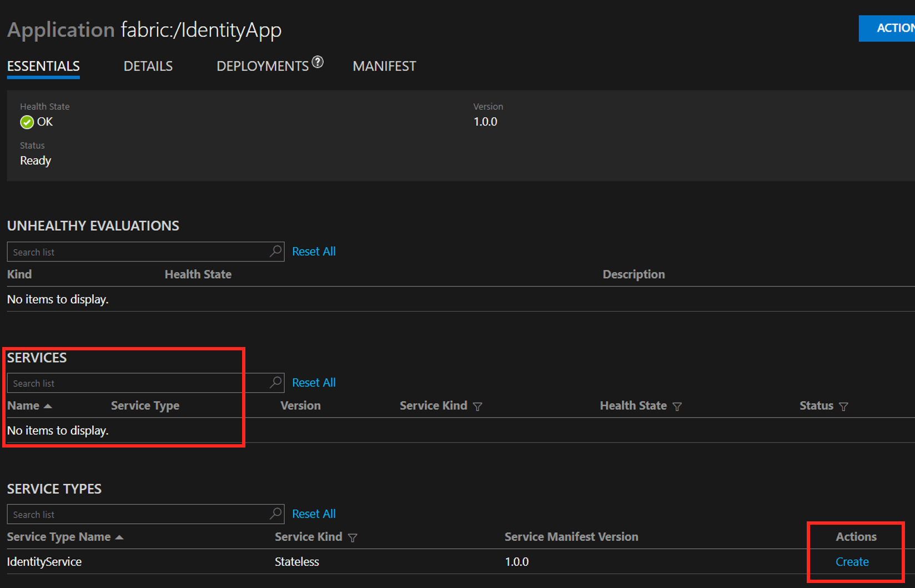Click the green OK health state icon
This screenshot has height=588, width=915.
(27, 122)
